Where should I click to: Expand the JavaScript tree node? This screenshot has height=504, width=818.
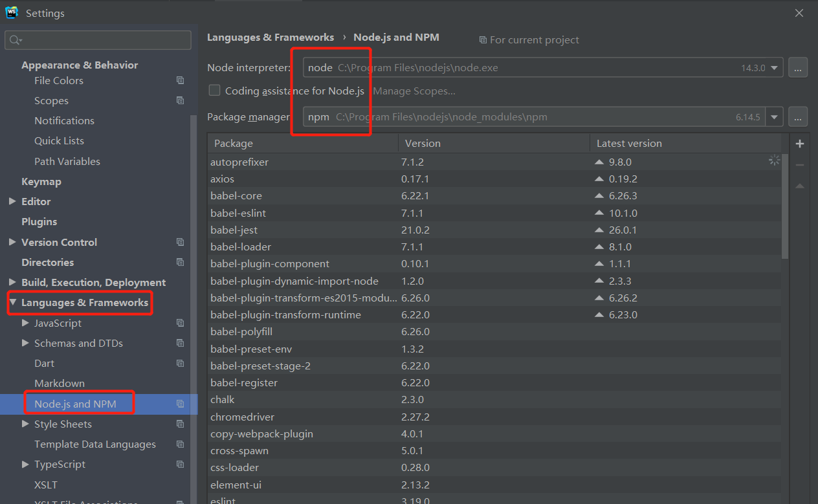pos(25,323)
